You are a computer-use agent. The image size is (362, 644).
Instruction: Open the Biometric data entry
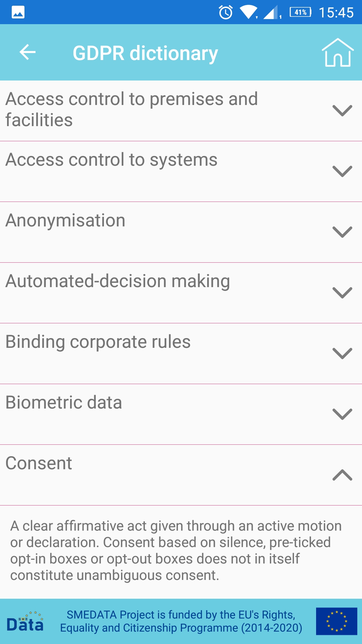[181, 414]
